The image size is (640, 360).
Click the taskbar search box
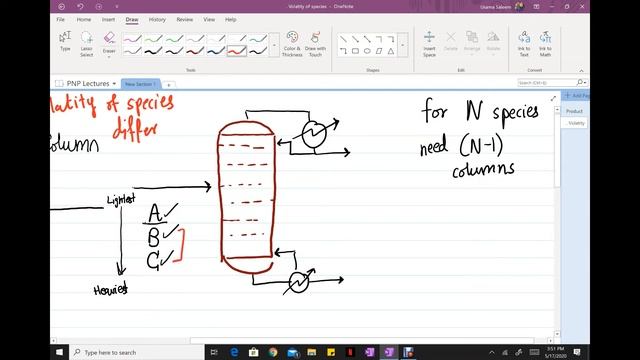pos(137,352)
